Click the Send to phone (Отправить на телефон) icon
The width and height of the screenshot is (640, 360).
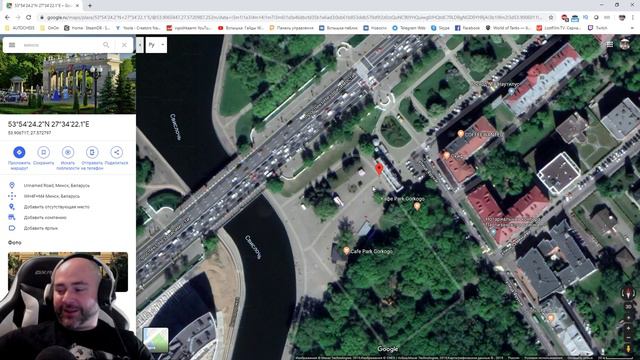pos(92,152)
